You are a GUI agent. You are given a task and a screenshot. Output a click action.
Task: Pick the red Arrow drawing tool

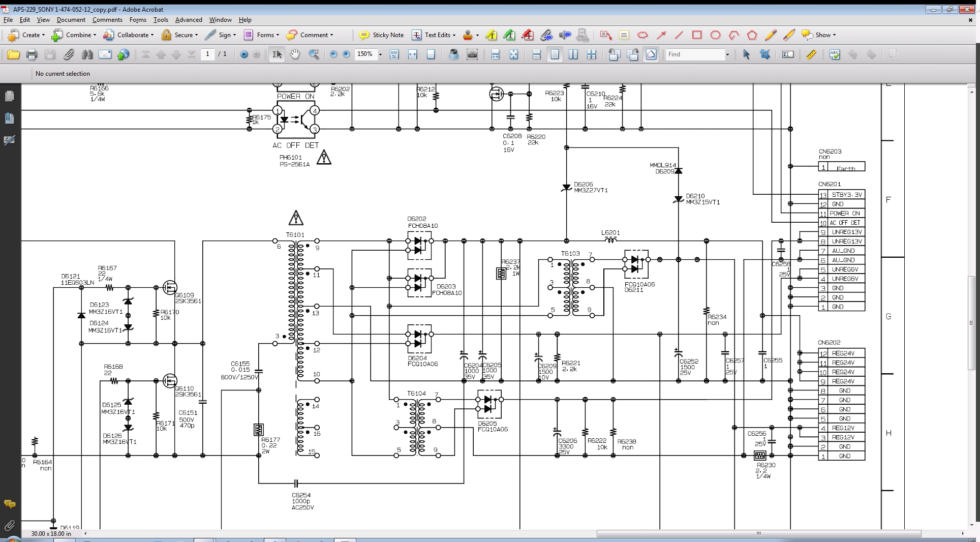click(x=661, y=35)
